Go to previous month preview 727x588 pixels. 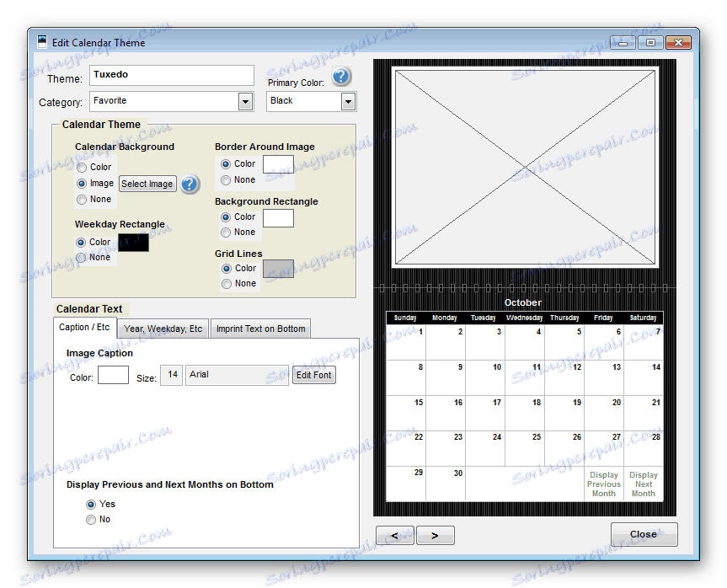coord(394,536)
